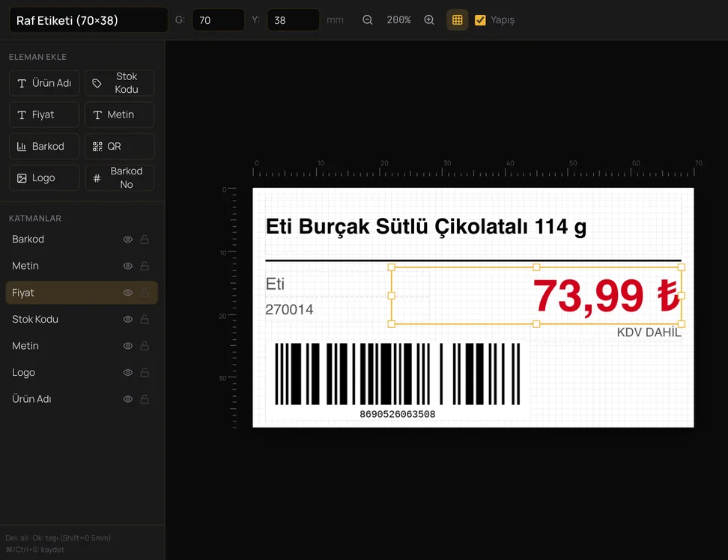Select the product title text on label

click(x=425, y=228)
